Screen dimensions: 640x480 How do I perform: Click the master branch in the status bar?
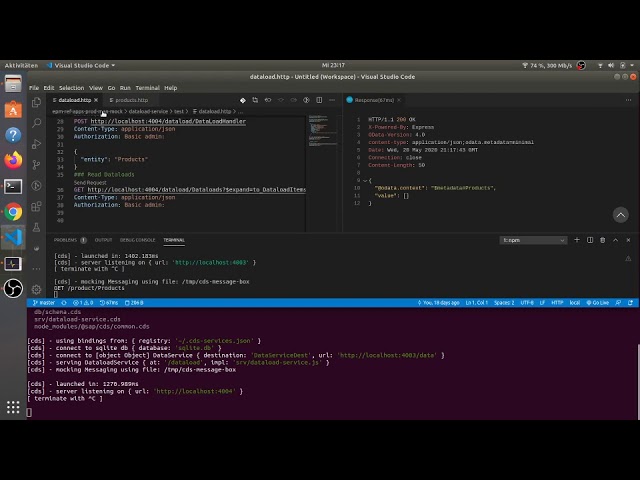tap(44, 303)
